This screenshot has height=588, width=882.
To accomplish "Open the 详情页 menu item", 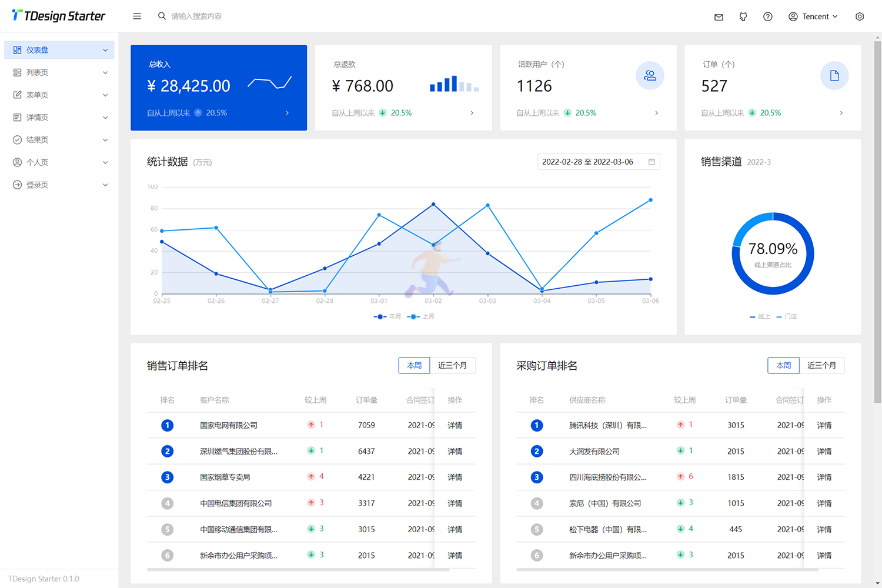I will pyautogui.click(x=59, y=118).
